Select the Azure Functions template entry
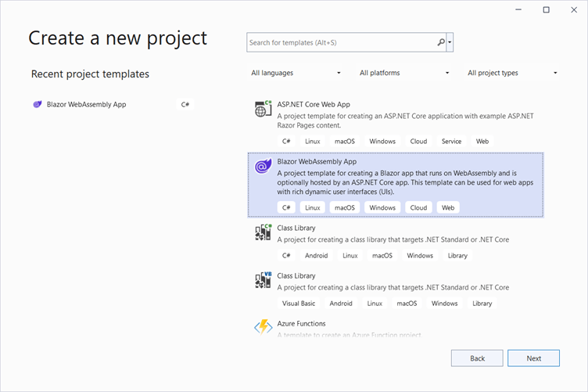 point(301,323)
